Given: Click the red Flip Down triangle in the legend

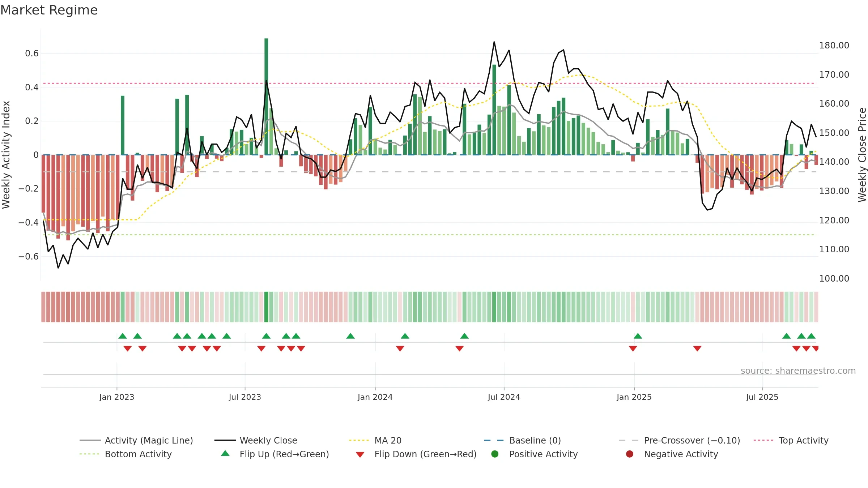Looking at the screenshot, I should 360,455.
